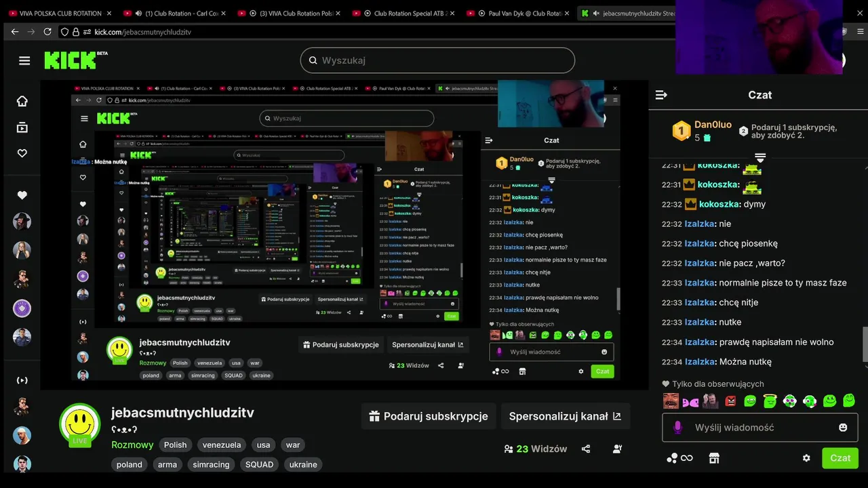Insert the green halo emote
Viewport: 868px width, 488px height.
point(770,401)
